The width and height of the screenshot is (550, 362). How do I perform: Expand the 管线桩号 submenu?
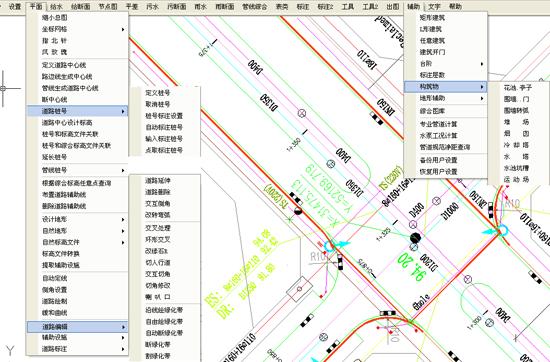click(78, 170)
